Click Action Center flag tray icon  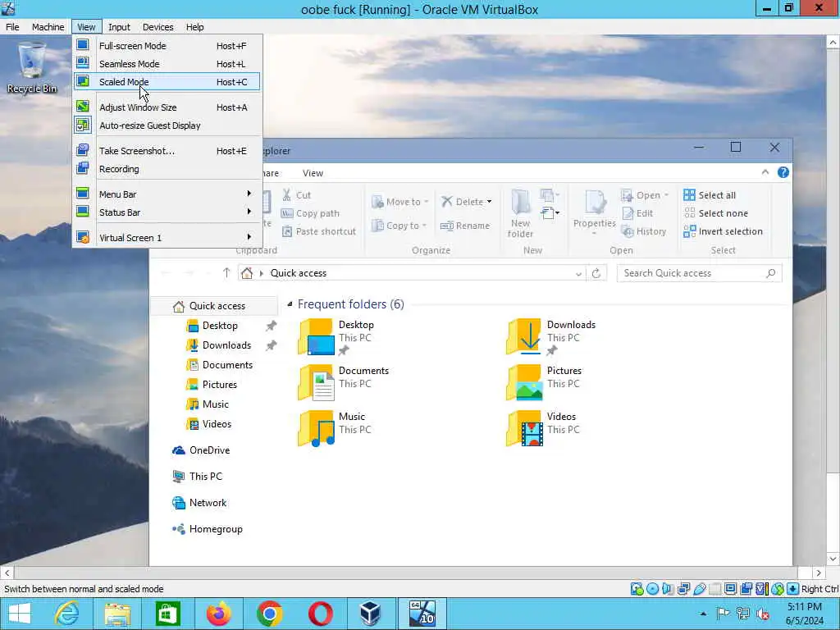click(x=724, y=614)
